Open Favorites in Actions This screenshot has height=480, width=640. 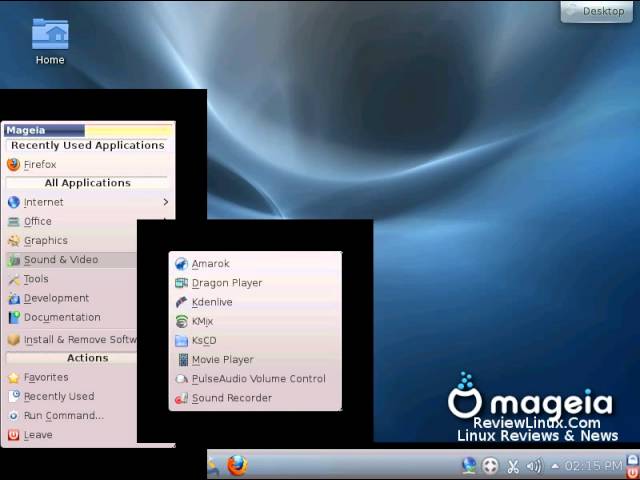[71, 377]
